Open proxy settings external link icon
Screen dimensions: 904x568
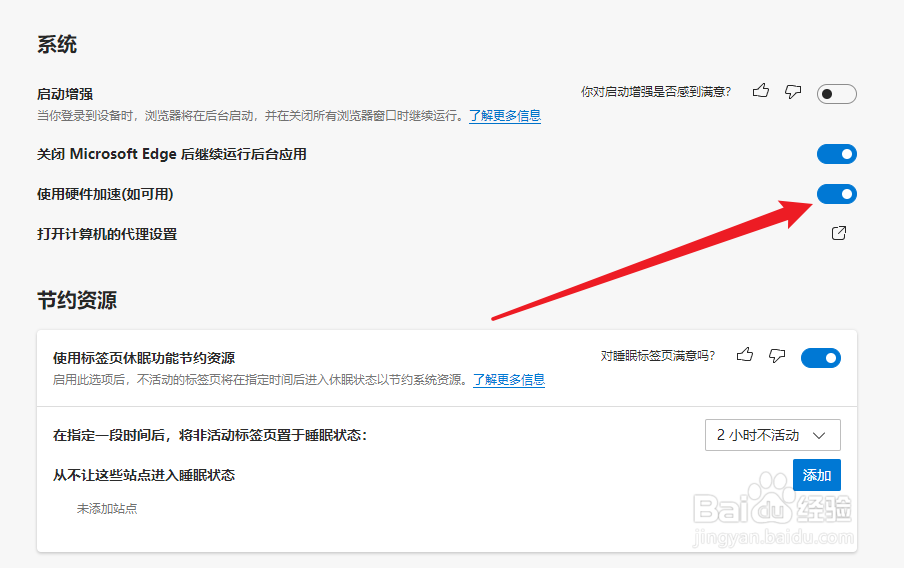[x=839, y=233]
